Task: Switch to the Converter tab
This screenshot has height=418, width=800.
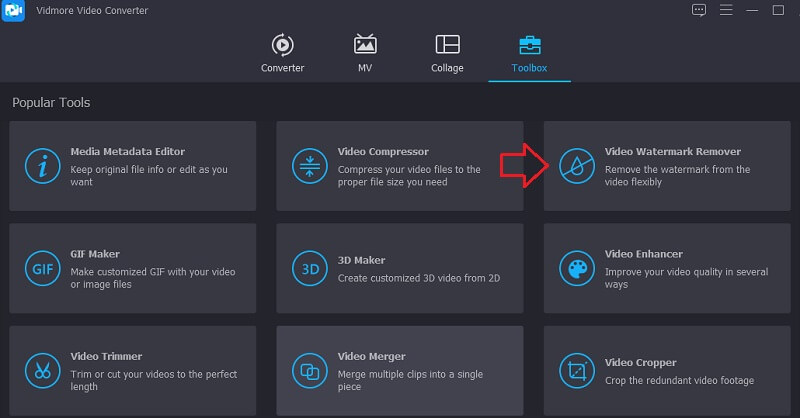Action: pos(282,53)
